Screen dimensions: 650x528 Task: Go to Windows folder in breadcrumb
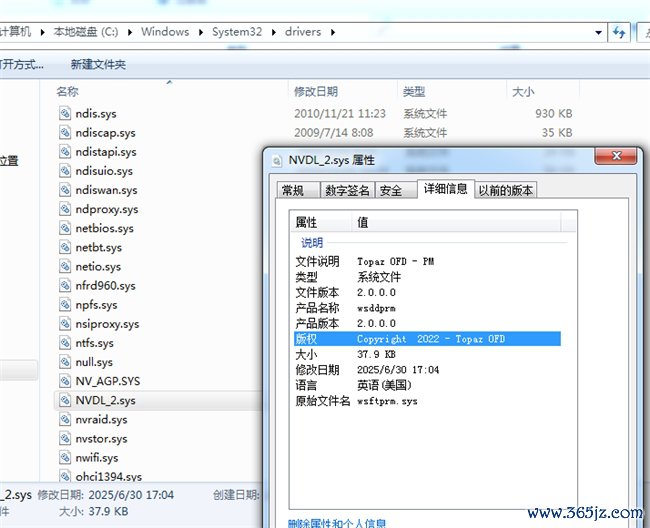165,32
